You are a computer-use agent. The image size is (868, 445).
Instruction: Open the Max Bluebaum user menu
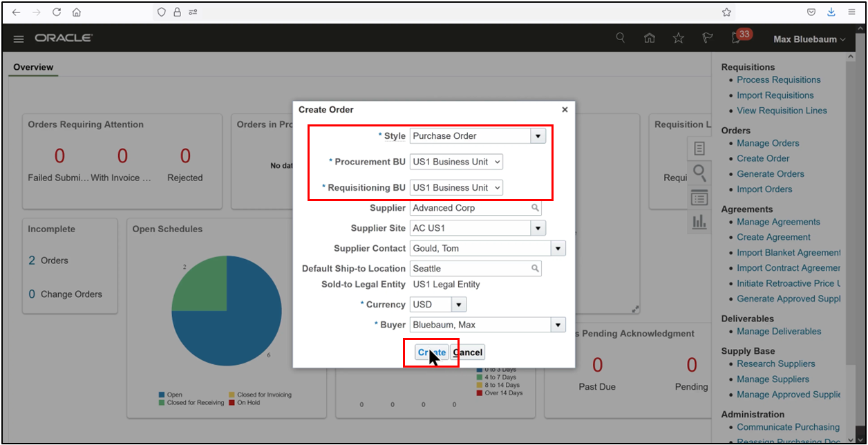(x=809, y=39)
